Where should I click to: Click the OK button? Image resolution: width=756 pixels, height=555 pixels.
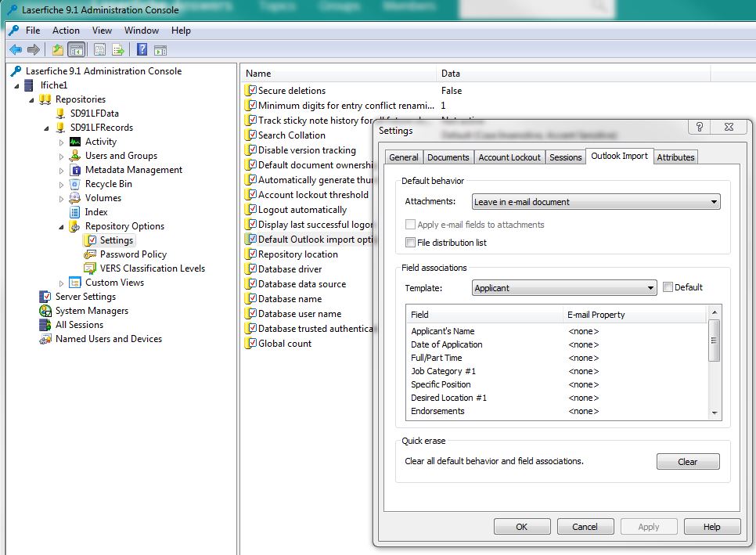[x=522, y=527]
